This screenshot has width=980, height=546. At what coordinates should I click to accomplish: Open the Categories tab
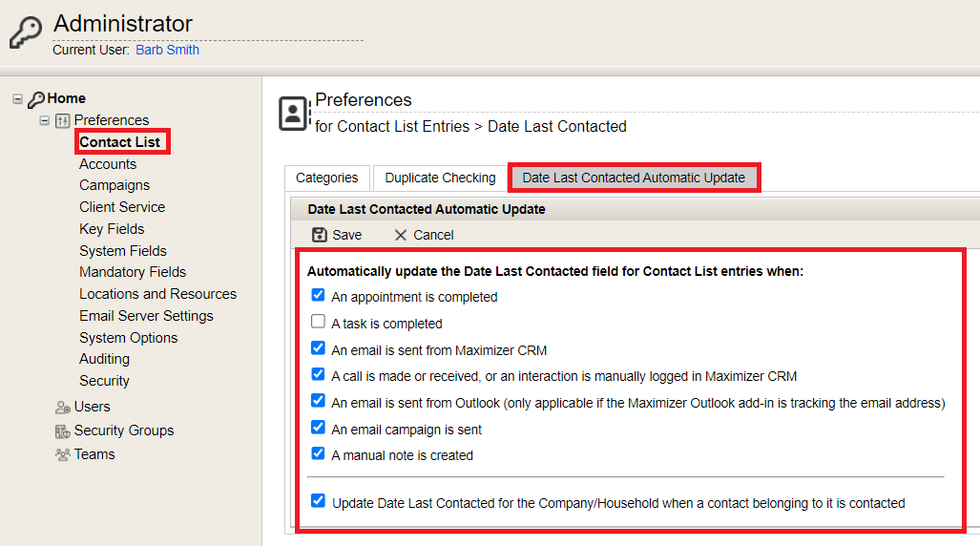327,178
